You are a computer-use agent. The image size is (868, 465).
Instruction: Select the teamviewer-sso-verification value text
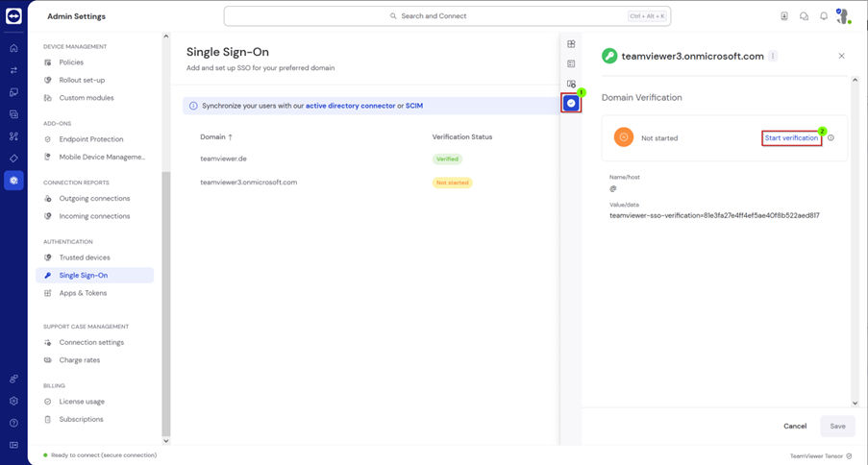tap(714, 216)
